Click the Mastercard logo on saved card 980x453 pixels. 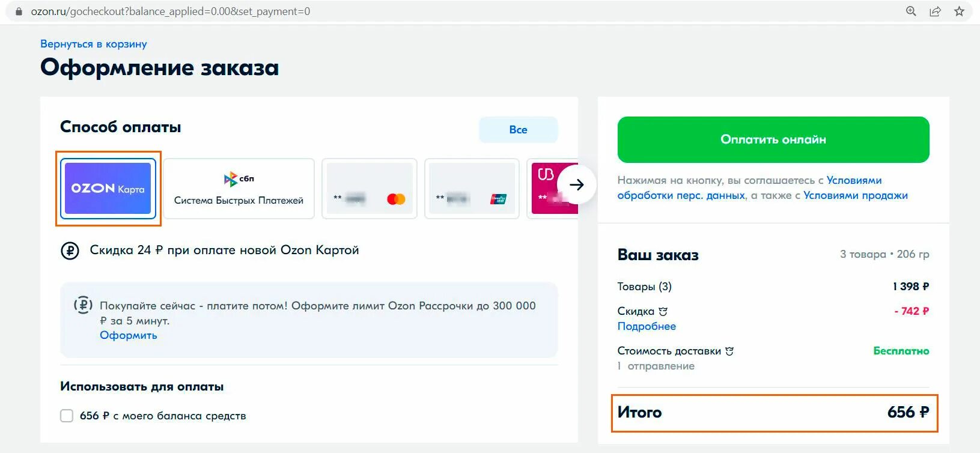[x=396, y=199]
